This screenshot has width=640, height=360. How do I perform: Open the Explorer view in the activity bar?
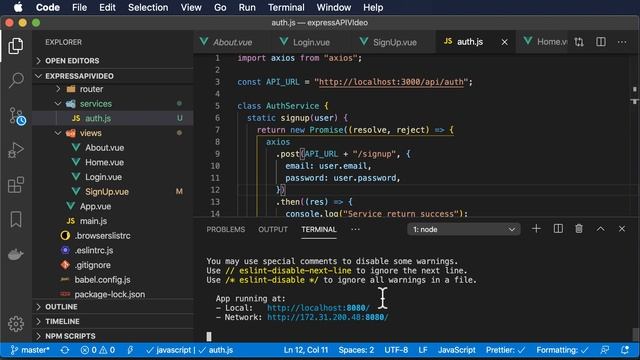click(x=16, y=45)
